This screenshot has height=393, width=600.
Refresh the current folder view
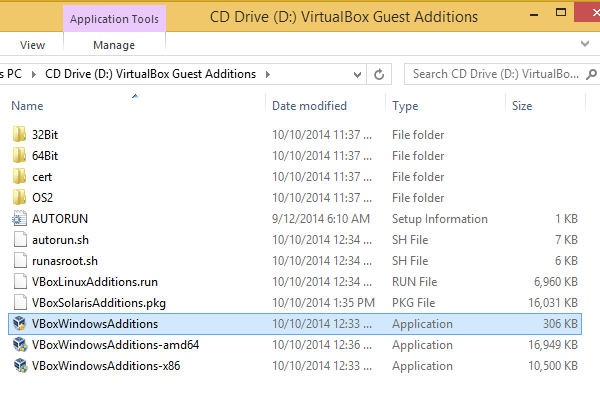379,74
